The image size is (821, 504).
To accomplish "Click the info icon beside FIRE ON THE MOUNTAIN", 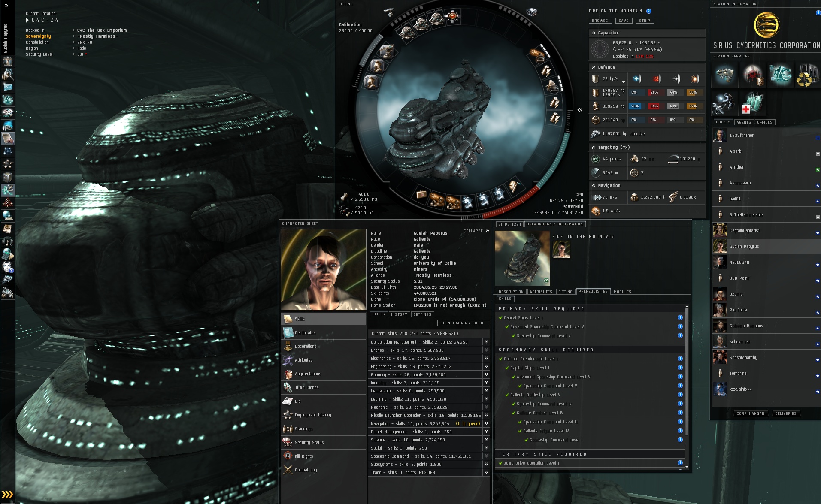I will point(649,11).
